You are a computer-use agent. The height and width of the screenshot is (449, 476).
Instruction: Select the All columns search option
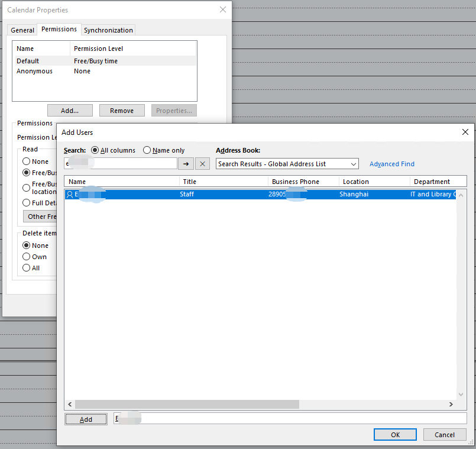[x=95, y=150]
